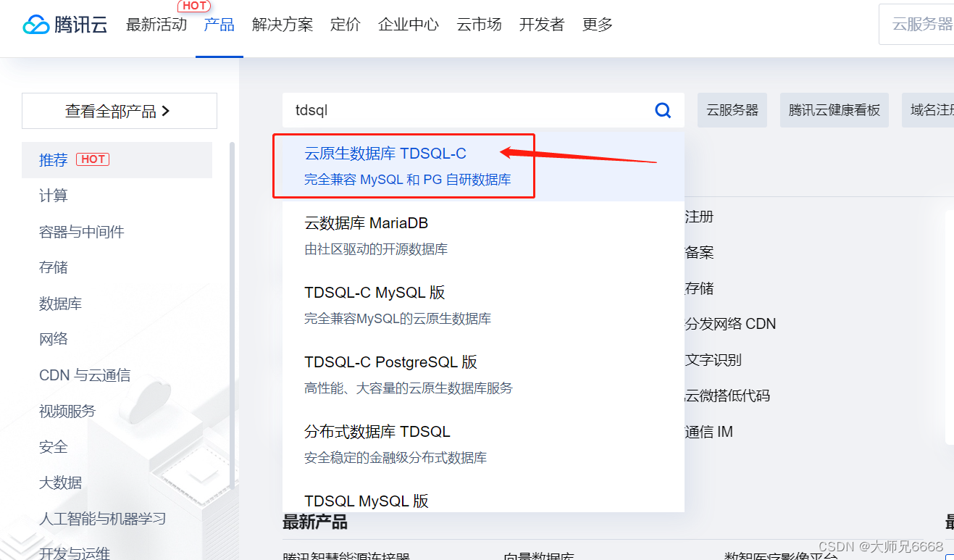Click the search magnifier icon

click(663, 110)
